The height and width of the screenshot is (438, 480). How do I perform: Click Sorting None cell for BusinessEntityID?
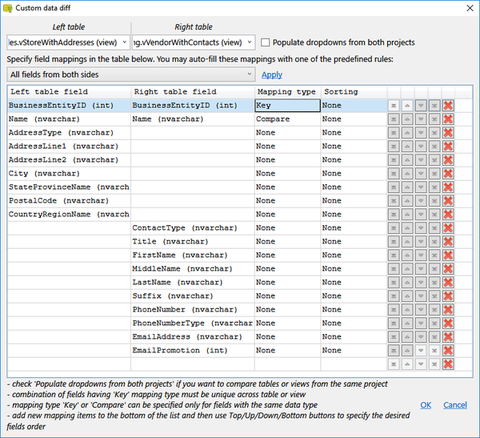pos(354,106)
